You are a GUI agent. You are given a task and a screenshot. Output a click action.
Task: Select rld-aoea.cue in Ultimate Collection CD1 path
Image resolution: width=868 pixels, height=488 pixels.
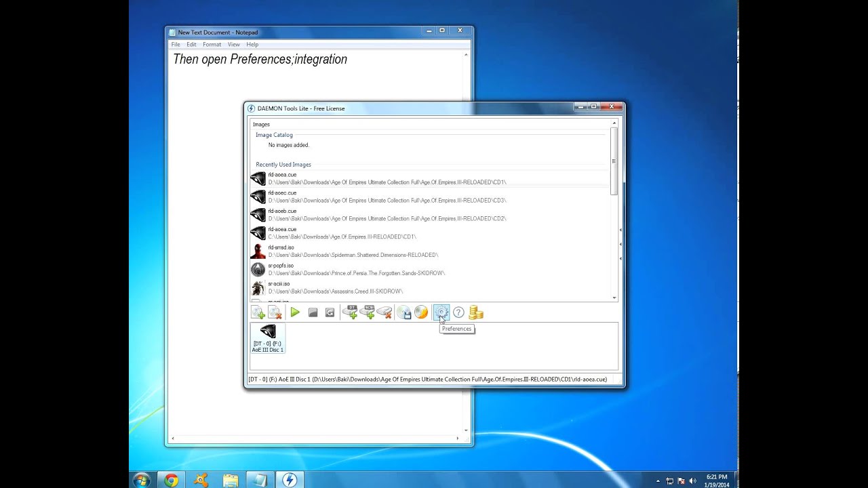point(430,178)
